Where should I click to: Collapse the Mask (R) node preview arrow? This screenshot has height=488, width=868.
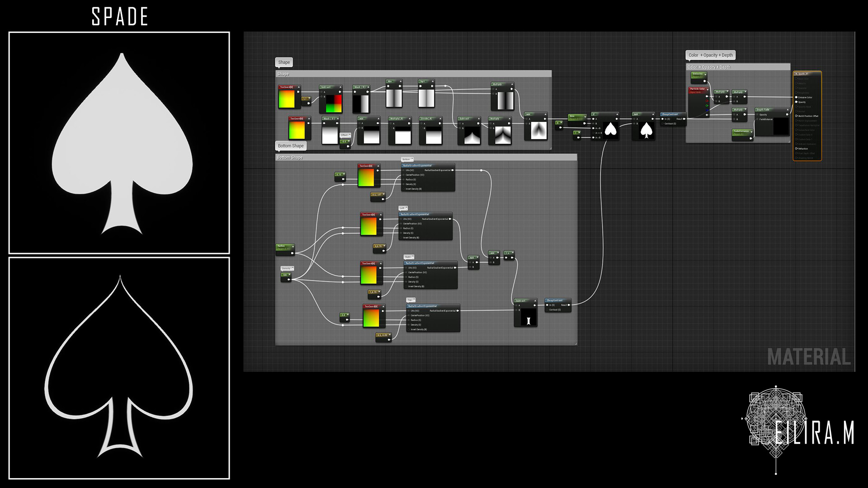368,87
